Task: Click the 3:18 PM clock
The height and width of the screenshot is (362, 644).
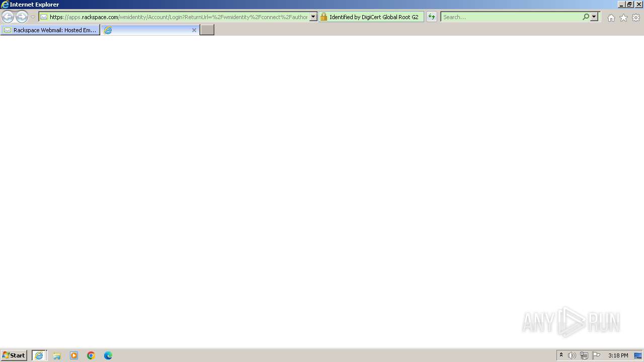Action: tap(618, 355)
